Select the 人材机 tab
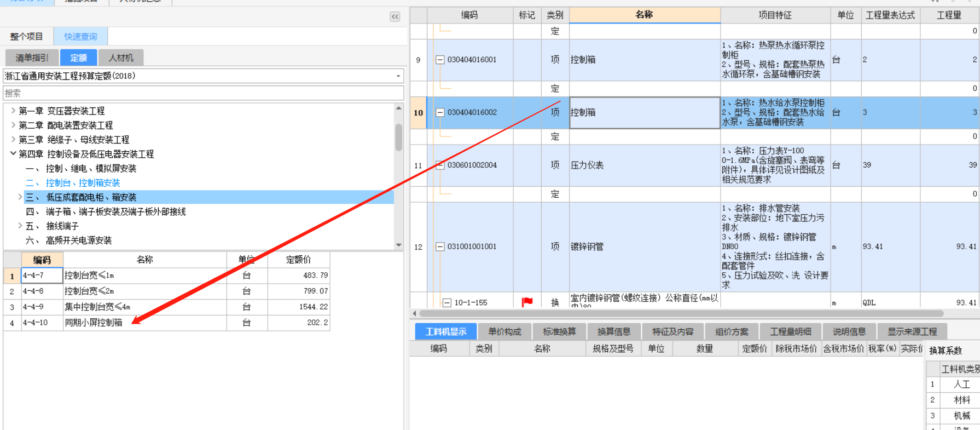This screenshot has height=430, width=980. [121, 58]
